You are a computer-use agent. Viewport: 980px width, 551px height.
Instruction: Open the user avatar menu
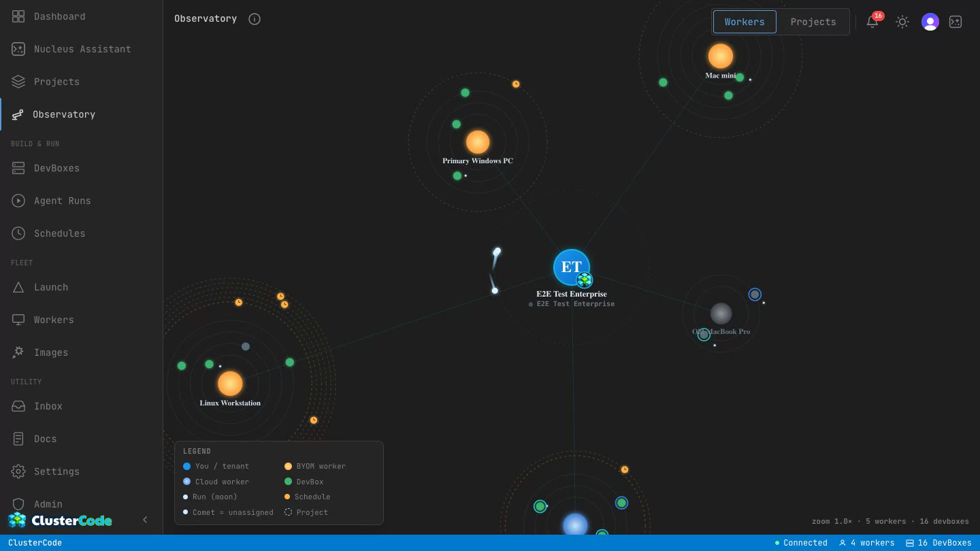coord(930,22)
